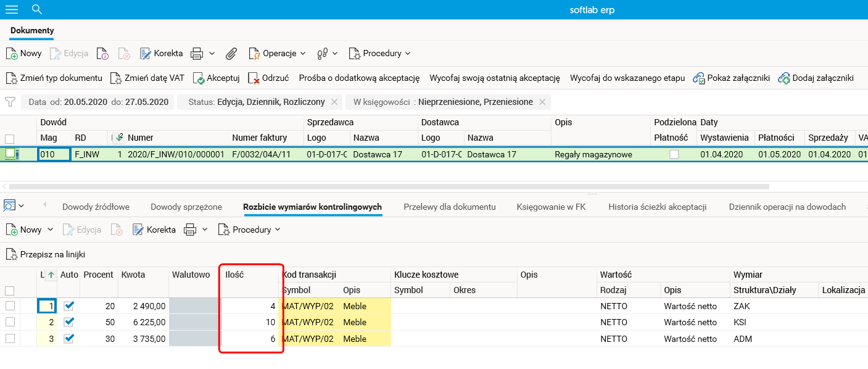Open Księgowanie w FK tab
The height and width of the screenshot is (369, 868).
[551, 207]
